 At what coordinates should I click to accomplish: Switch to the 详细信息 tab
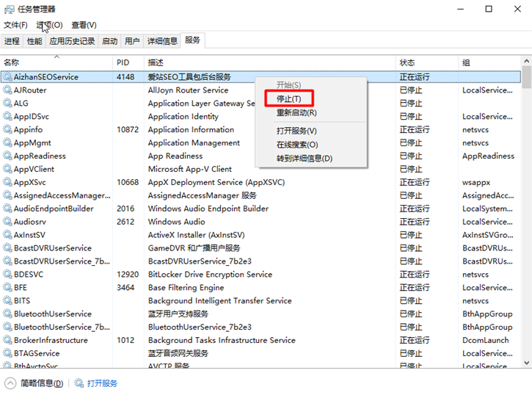[162, 41]
